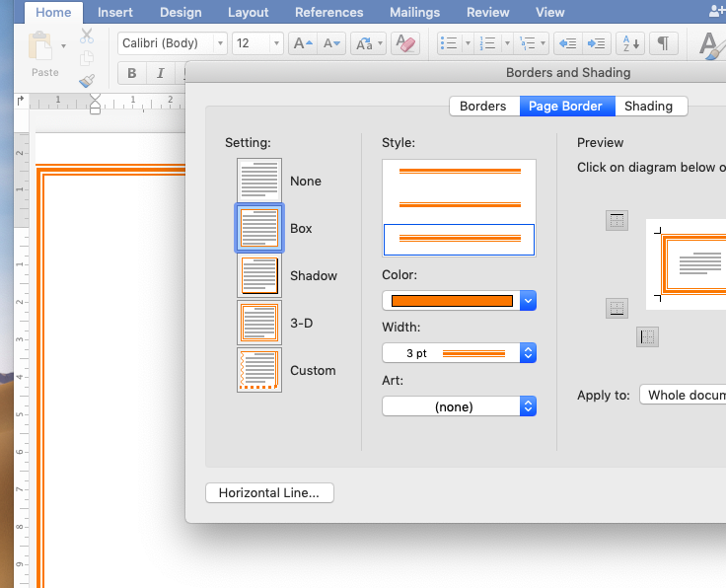This screenshot has width=726, height=588.
Task: Open the bullet list style arrow
Action: tap(468, 43)
